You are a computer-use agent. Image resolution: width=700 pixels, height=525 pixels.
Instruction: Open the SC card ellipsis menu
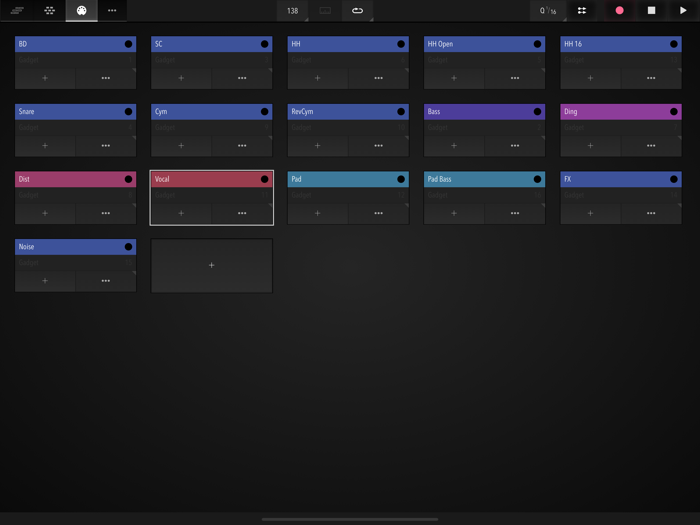[x=242, y=78]
